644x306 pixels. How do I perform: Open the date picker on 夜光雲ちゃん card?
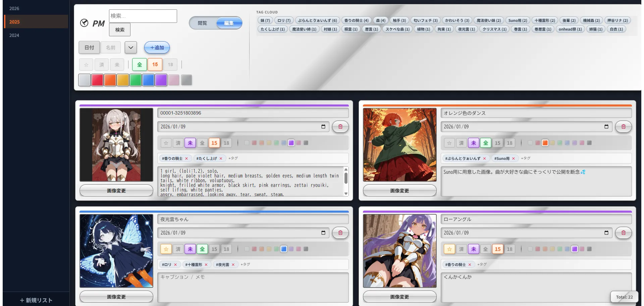coord(323,233)
